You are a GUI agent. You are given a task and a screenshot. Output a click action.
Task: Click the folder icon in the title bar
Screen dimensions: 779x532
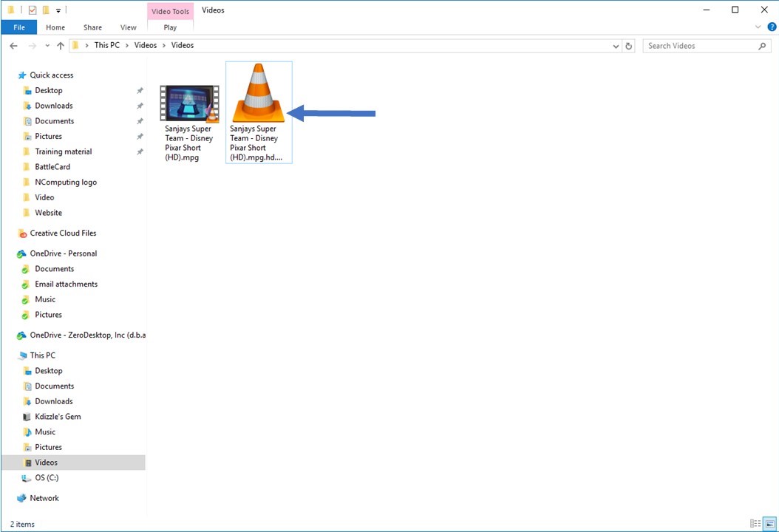pyautogui.click(x=10, y=10)
